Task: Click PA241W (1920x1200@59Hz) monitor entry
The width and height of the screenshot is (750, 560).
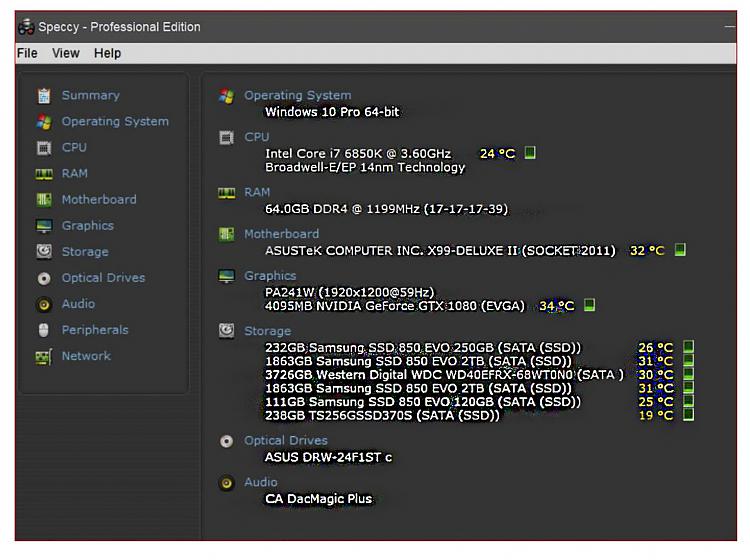Action: (350, 292)
